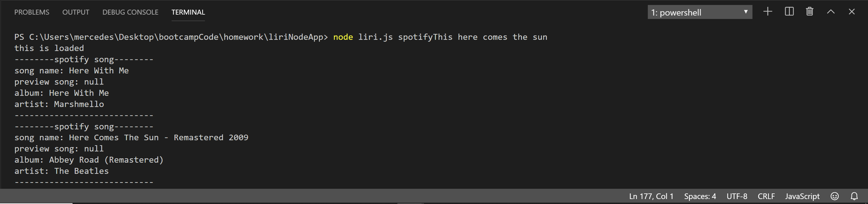Open the feedback smiley icon
The height and width of the screenshot is (204, 868).
click(835, 196)
